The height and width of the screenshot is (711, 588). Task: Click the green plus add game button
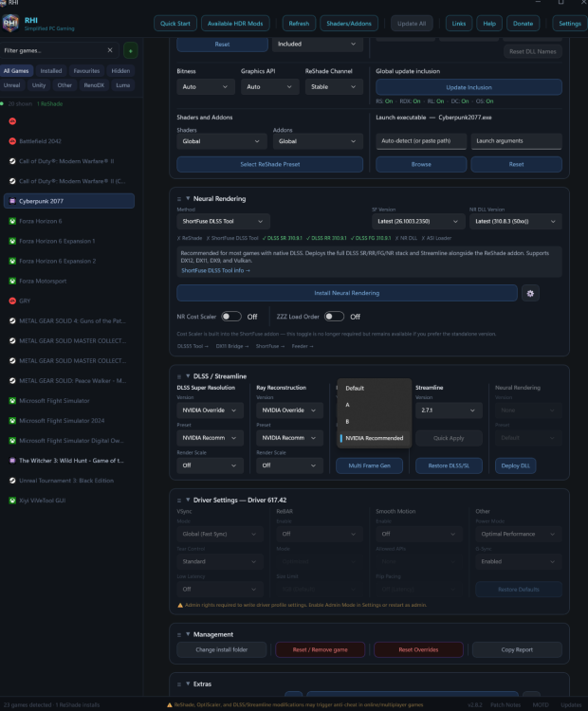[131, 50]
